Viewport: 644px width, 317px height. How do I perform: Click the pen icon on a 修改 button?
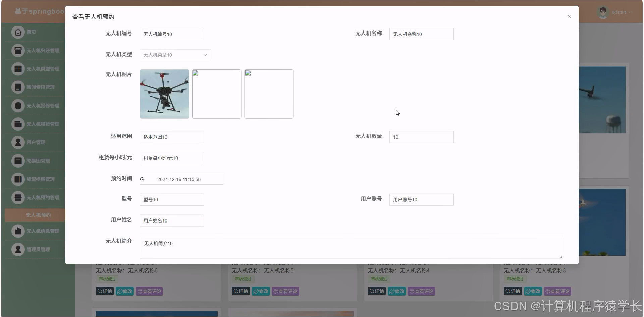(x=120, y=291)
